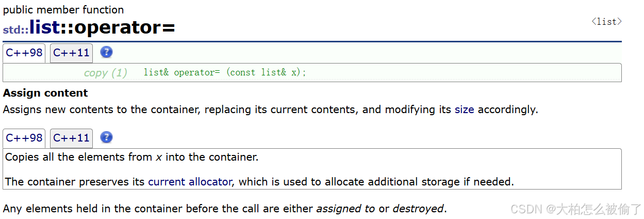This screenshot has width=644, height=219.
Task: Open the "current allocator" link
Action: tap(190, 182)
